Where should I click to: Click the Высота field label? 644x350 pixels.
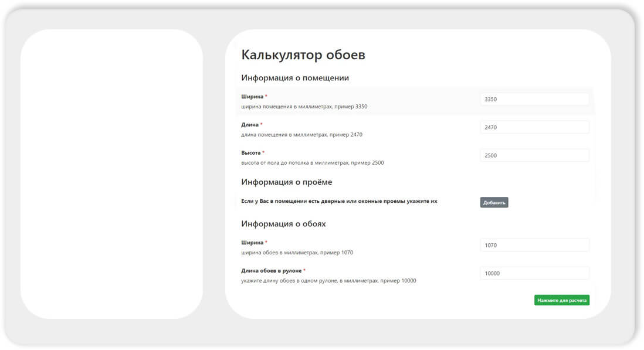coord(251,152)
